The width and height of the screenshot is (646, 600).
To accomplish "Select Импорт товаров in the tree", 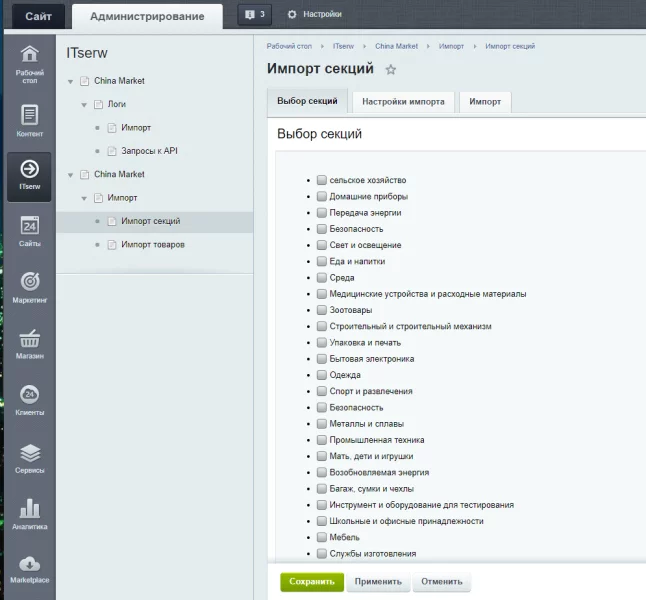I will click(x=152, y=245).
